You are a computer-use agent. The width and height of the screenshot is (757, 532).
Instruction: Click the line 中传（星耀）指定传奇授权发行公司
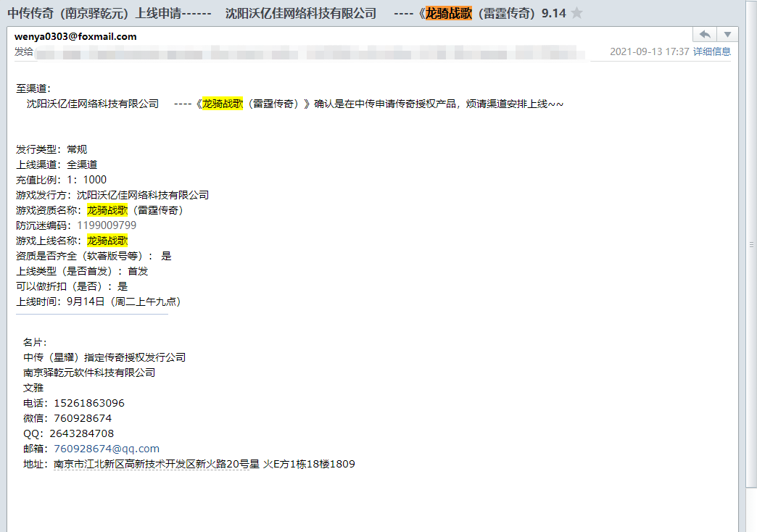click(x=104, y=357)
